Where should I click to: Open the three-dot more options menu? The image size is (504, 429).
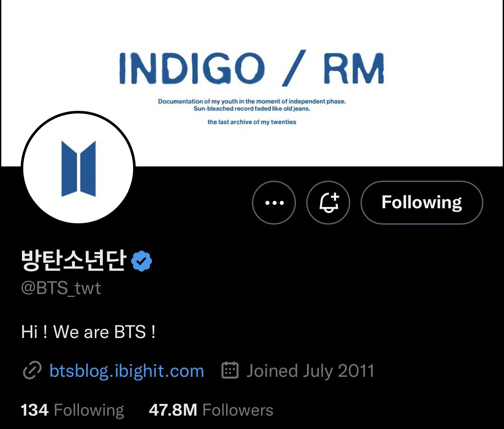pos(274,203)
